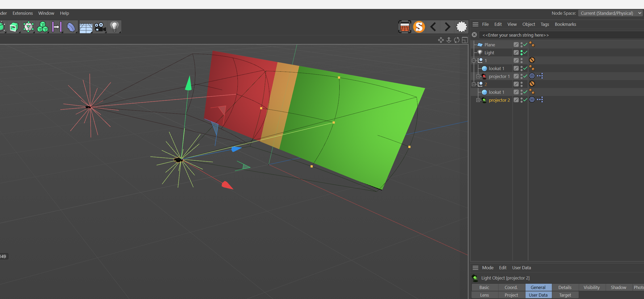Viewport: 644px width, 299px height.
Task: Clear the object search filter button
Action: [474, 35]
